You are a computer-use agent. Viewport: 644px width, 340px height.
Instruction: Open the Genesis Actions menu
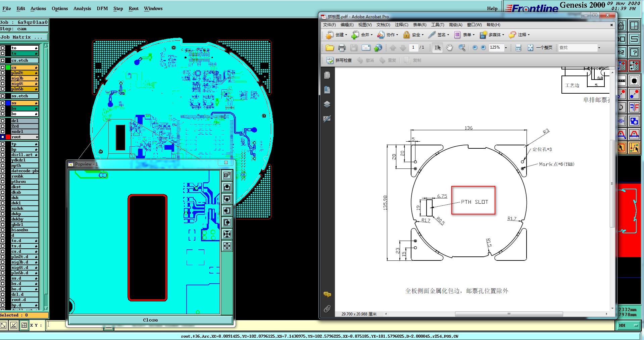coord(38,8)
